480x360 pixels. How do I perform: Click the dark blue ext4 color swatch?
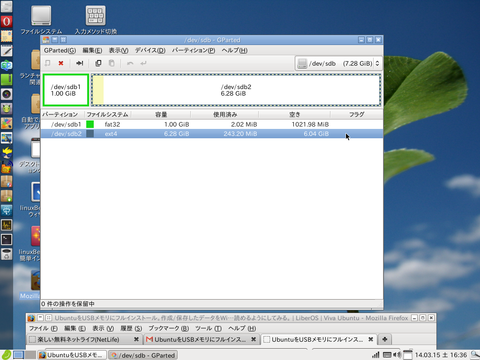coord(90,134)
